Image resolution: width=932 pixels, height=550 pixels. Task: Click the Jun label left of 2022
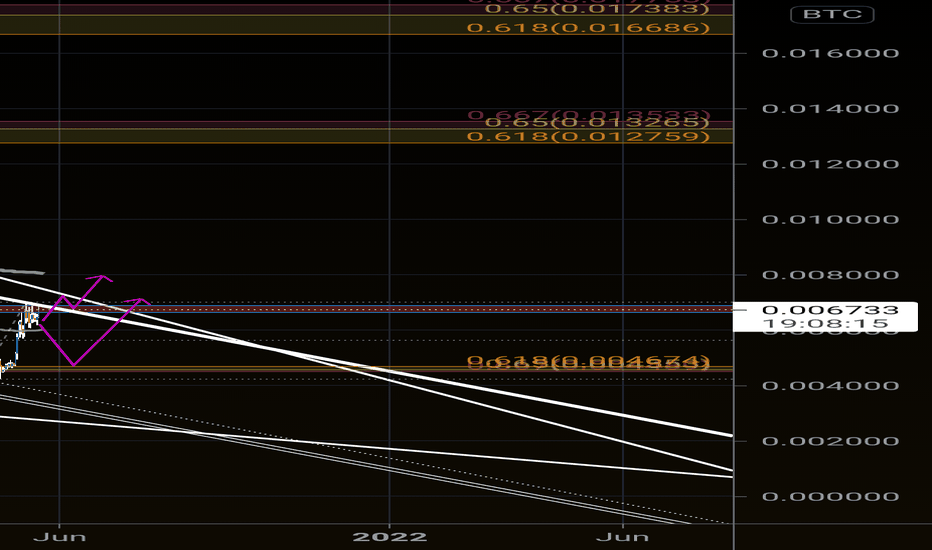(x=60, y=537)
